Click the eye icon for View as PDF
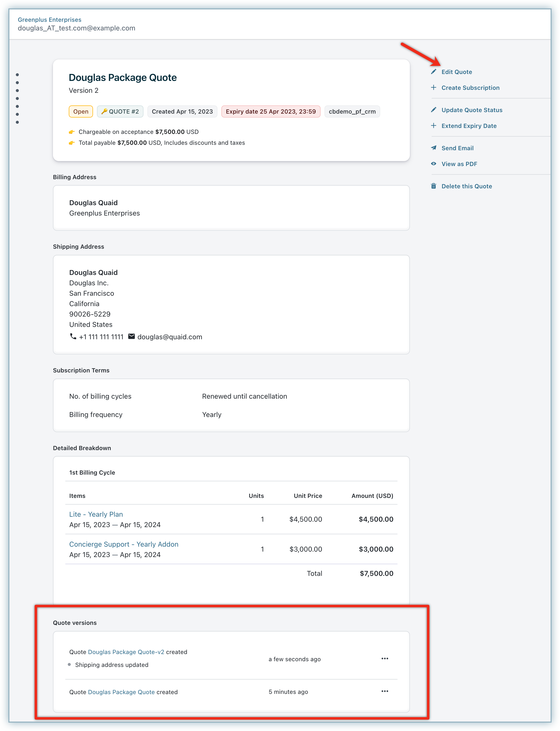 coord(433,164)
